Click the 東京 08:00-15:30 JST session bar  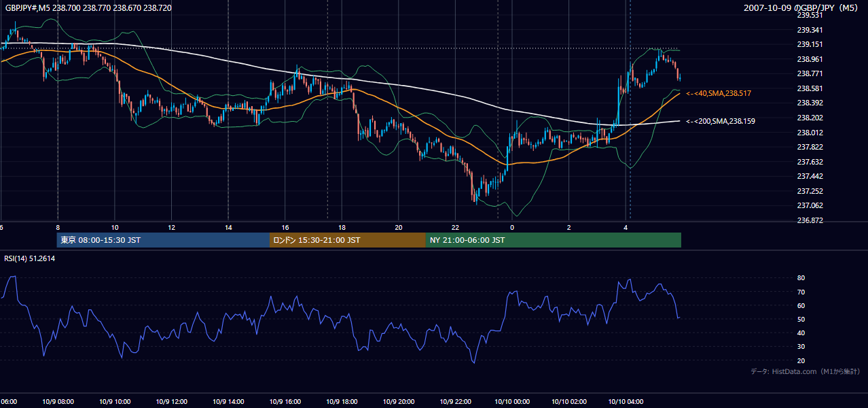coord(163,240)
